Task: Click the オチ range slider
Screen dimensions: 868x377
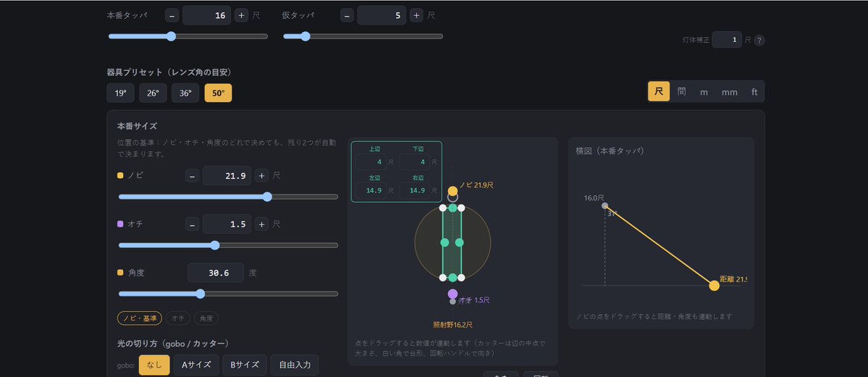Action: point(228,245)
